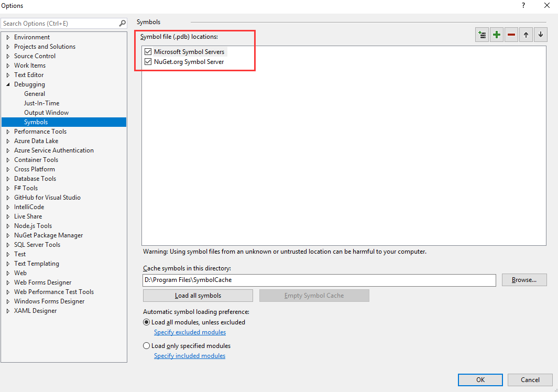The height and width of the screenshot is (392, 558).
Task: Expand the Environment tree node
Action: coord(8,37)
